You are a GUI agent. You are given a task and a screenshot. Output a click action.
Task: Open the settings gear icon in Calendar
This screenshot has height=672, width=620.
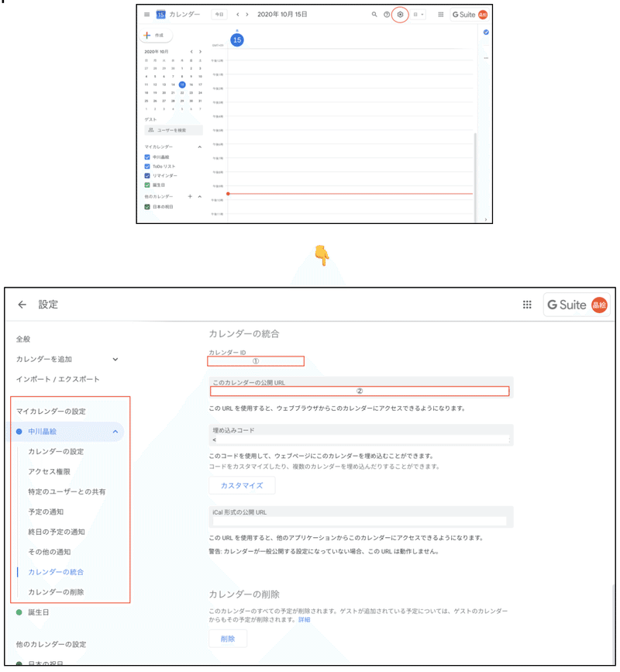point(400,15)
